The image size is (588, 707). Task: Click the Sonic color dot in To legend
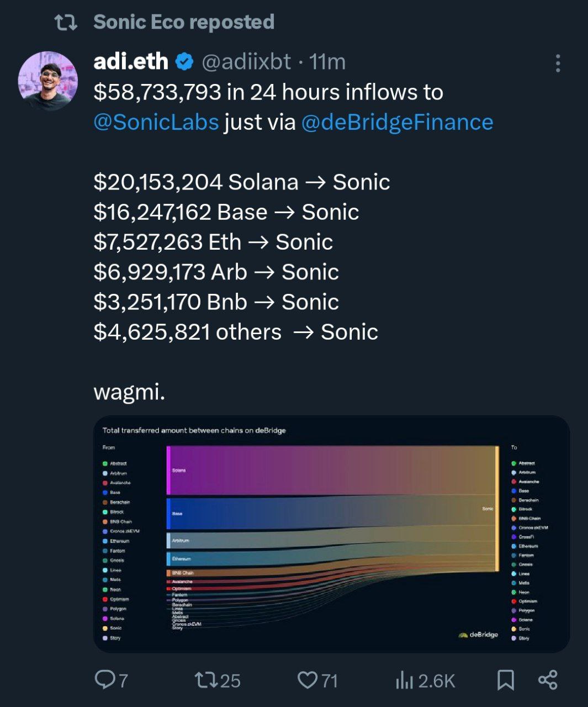(514, 629)
